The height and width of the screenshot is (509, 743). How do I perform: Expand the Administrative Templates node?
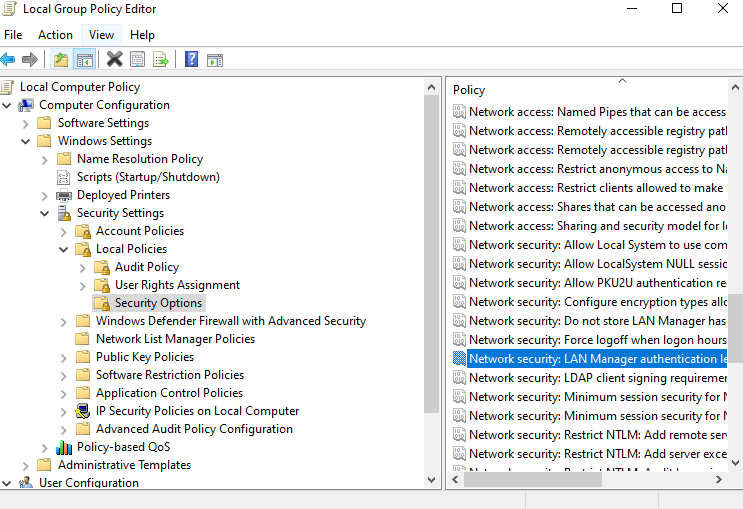[26, 466]
